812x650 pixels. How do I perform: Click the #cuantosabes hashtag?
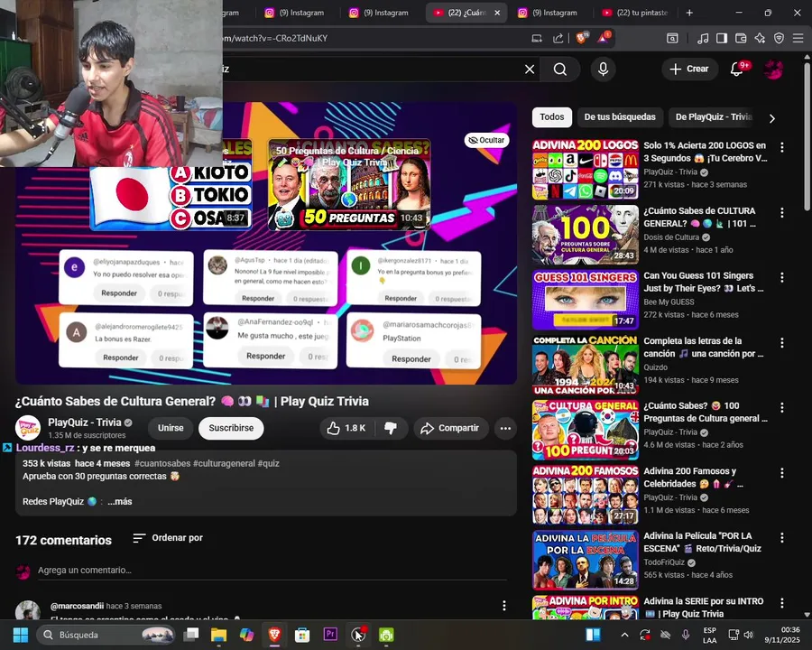click(162, 463)
